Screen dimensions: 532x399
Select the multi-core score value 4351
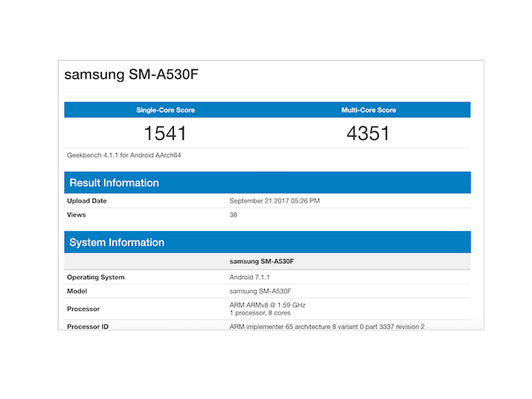[x=368, y=133]
